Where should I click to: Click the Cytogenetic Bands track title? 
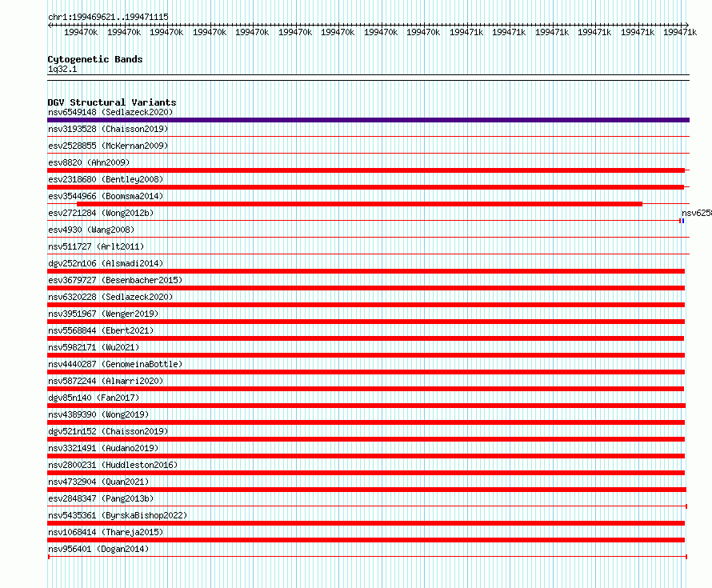tap(95, 59)
